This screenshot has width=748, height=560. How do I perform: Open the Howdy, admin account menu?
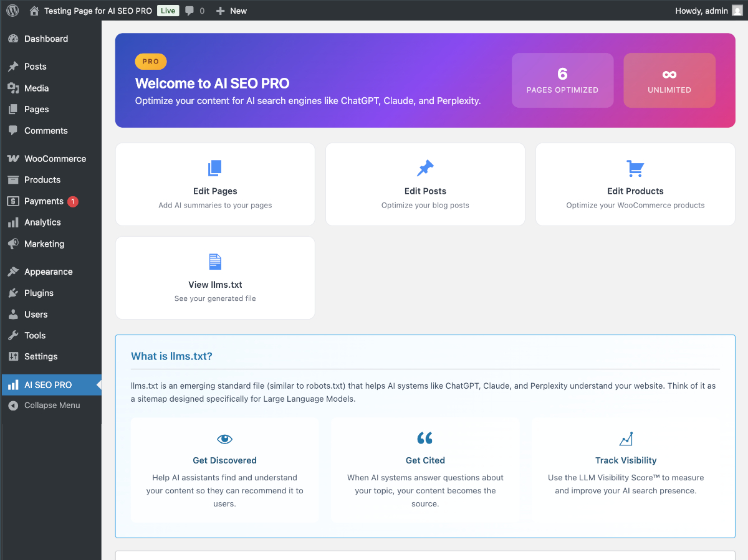[709, 11]
